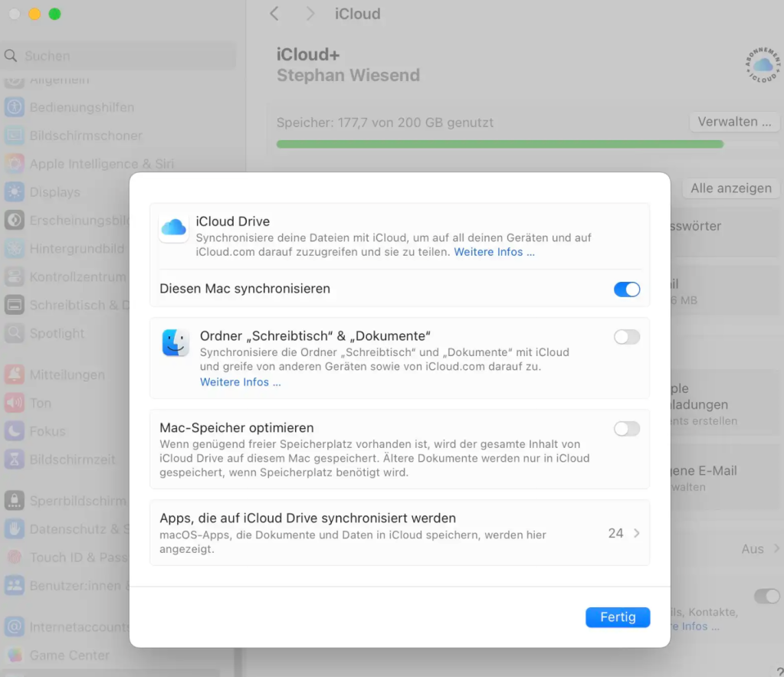The width and height of the screenshot is (784, 677).
Task: Select the Internetaccounts at-sign icon
Action: pyautogui.click(x=15, y=626)
